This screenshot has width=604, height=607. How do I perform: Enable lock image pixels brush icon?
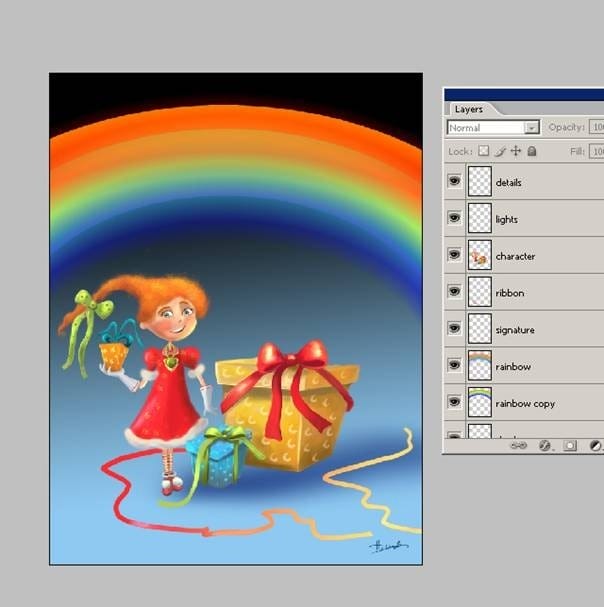[x=500, y=151]
